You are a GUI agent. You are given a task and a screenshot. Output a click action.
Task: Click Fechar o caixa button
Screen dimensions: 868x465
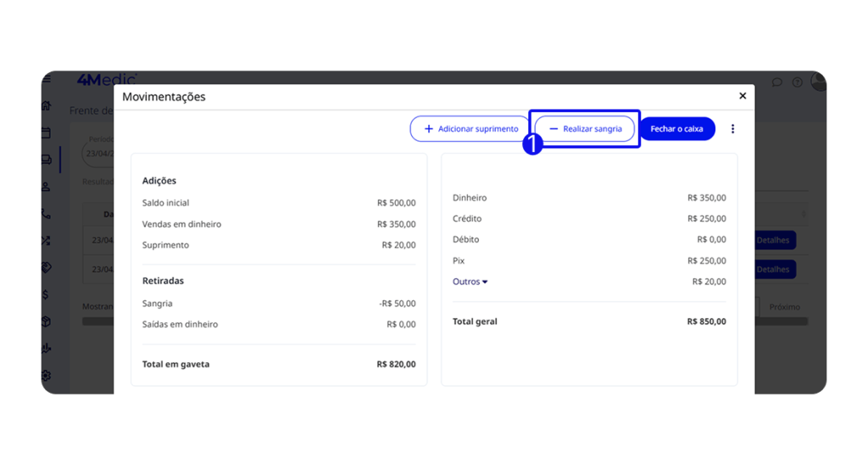676,129
